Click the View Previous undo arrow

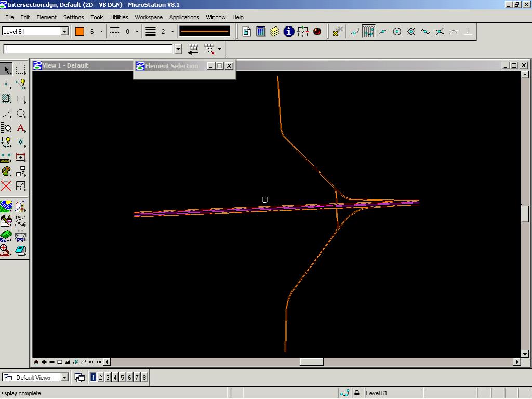91,362
